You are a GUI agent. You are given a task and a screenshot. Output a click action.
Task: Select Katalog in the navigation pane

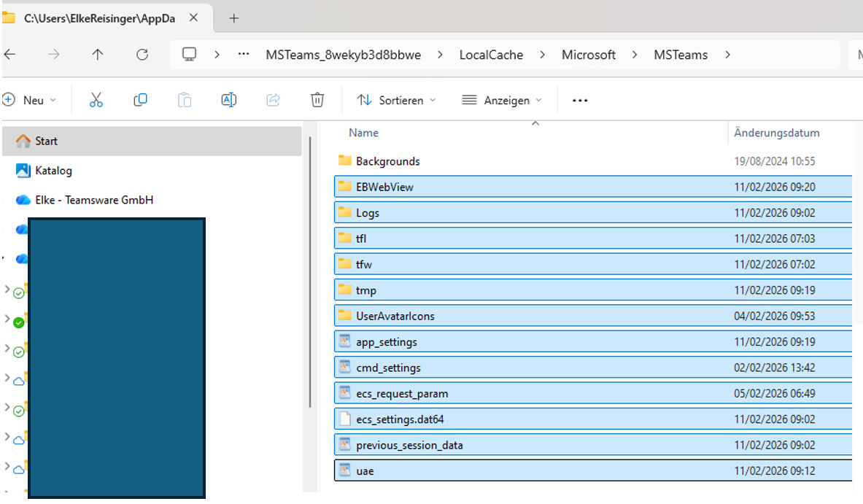coord(53,171)
